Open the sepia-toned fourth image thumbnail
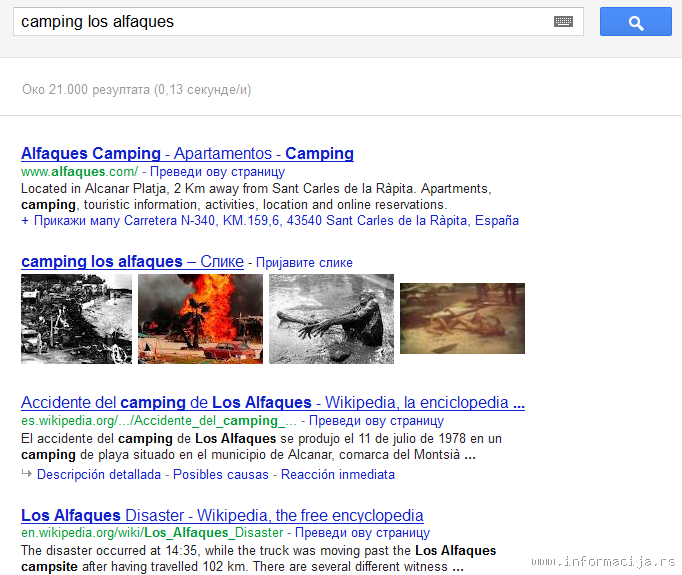 (x=462, y=318)
